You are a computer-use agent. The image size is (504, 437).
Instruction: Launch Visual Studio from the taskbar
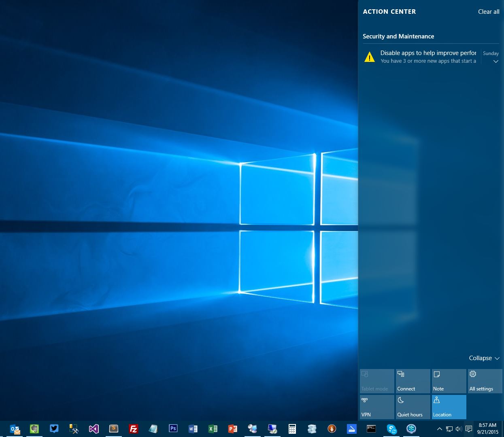pyautogui.click(x=94, y=429)
